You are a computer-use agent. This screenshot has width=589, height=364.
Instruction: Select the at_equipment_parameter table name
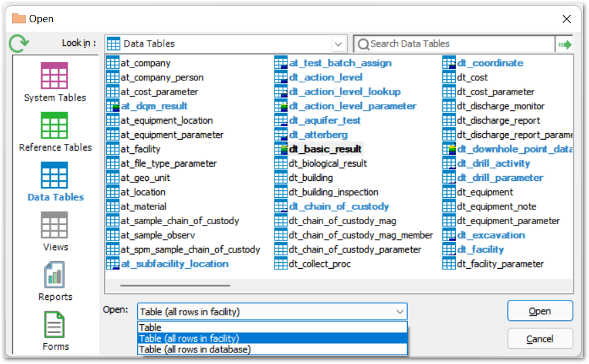[172, 134]
